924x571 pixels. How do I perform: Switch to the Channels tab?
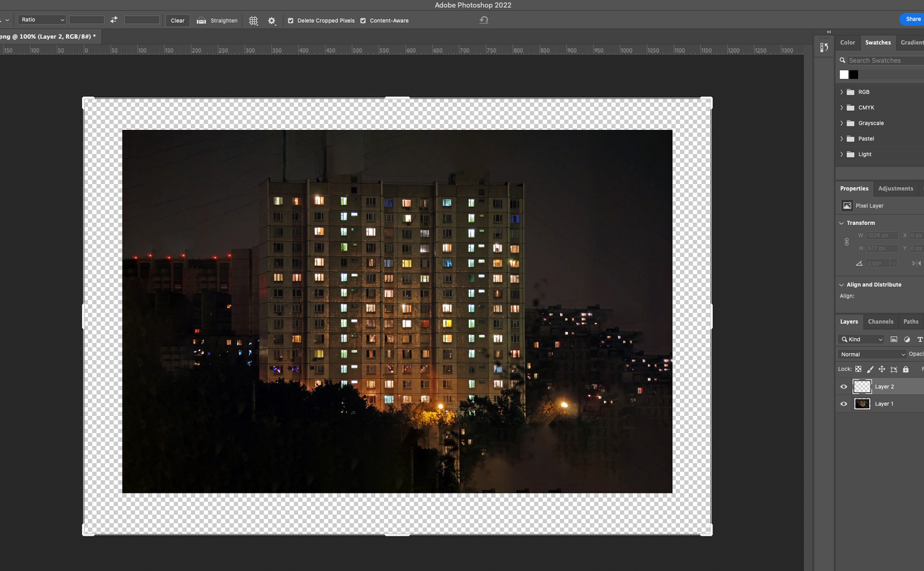880,322
